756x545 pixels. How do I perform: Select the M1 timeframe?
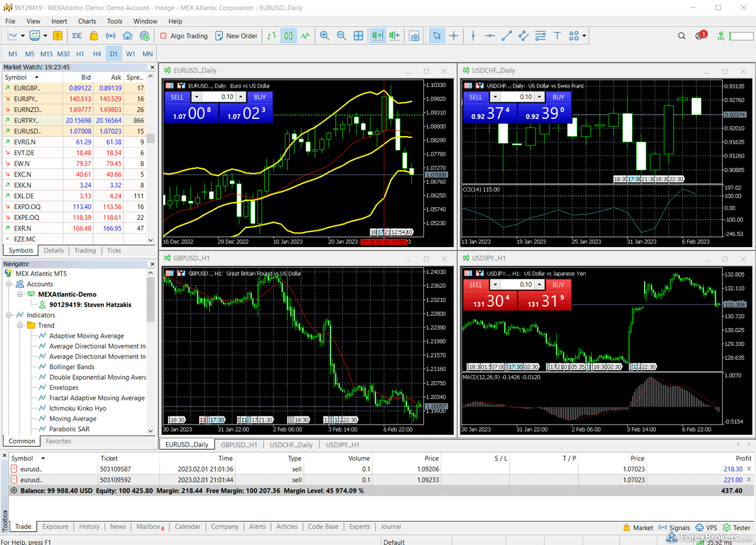13,54
